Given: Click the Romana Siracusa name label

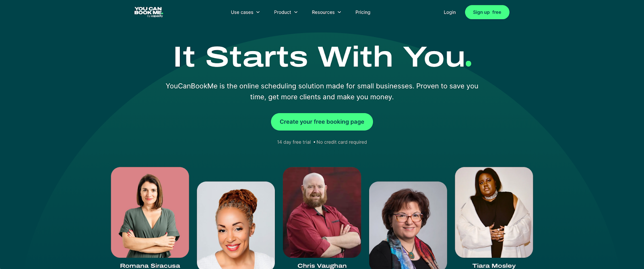Looking at the screenshot, I should tap(150, 265).
